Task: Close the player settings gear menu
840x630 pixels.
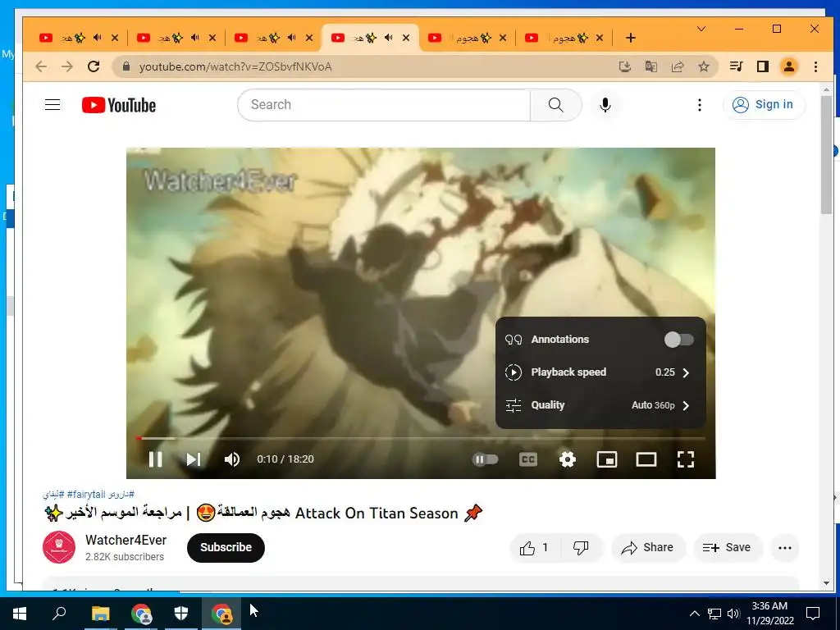Action: pyautogui.click(x=568, y=459)
